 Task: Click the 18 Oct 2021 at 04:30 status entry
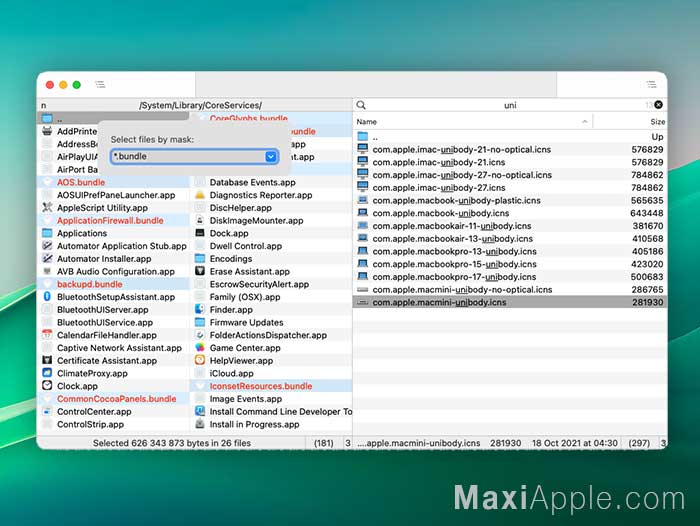coord(575,443)
